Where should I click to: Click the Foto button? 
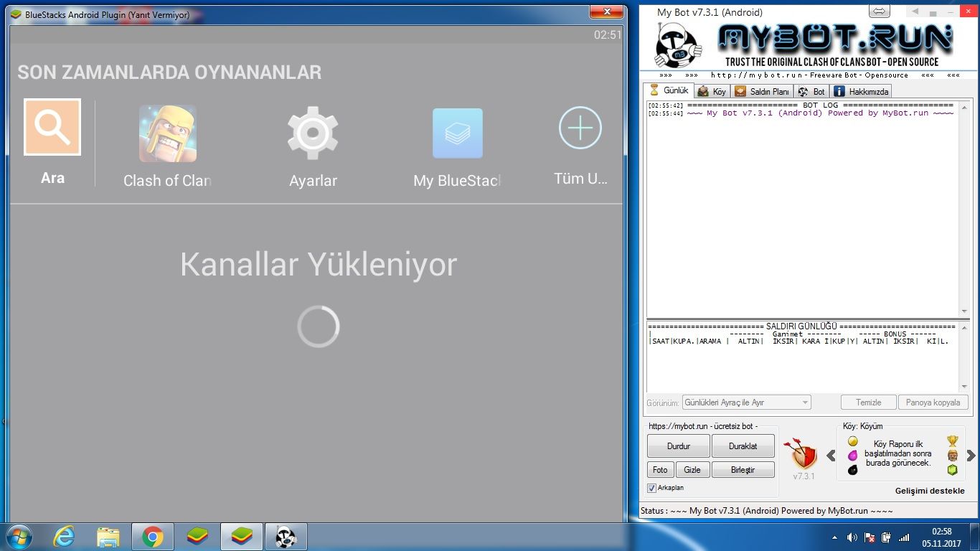[x=660, y=470]
